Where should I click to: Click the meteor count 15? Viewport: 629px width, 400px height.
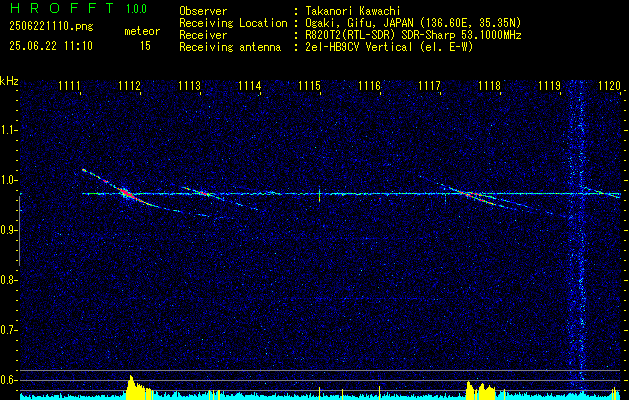(x=145, y=46)
